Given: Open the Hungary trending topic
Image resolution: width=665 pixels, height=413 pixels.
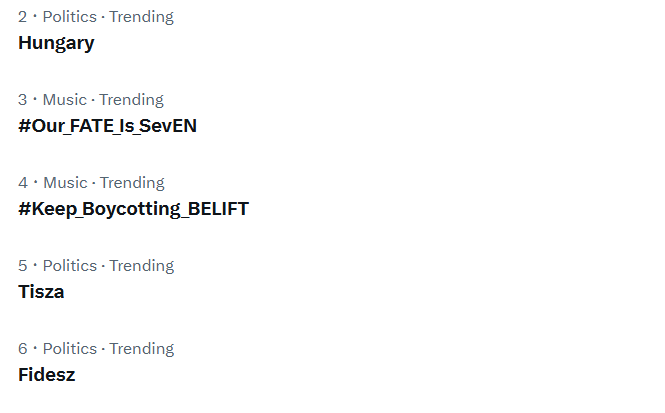Looking at the screenshot, I should 56,43.
